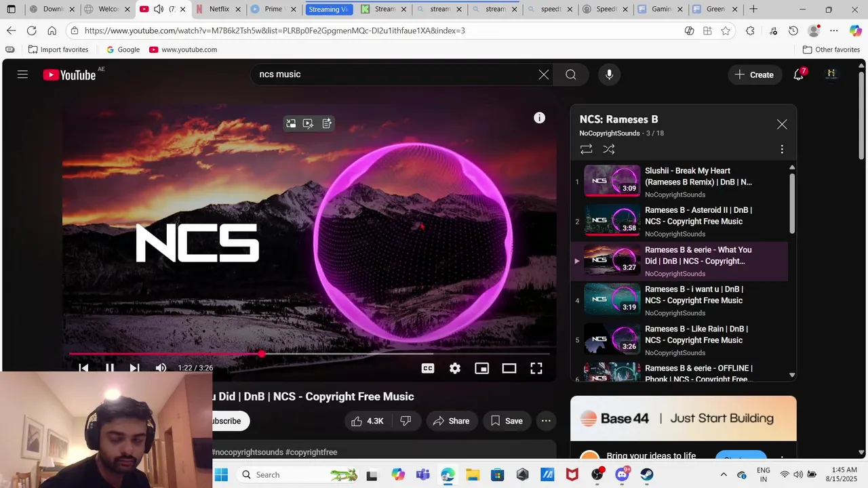This screenshot has width=868, height=488.
Task: Mute the video player volume
Action: 161,368
